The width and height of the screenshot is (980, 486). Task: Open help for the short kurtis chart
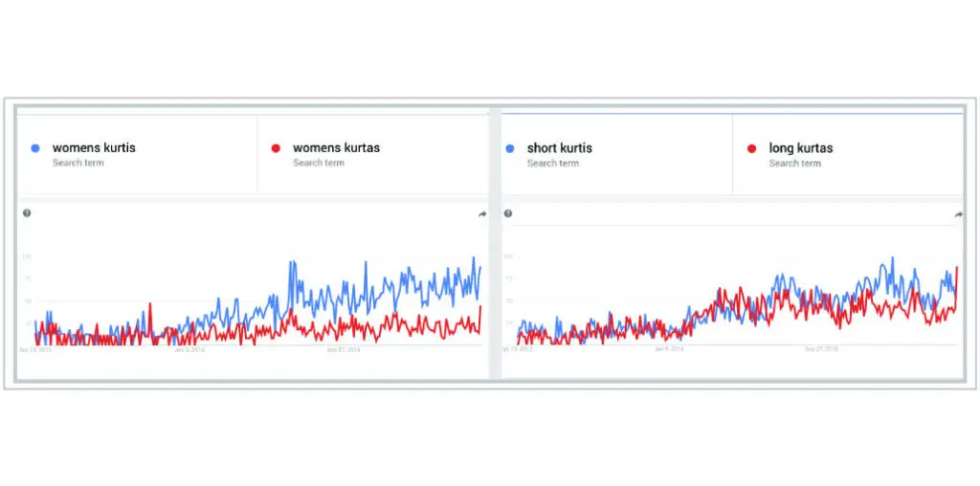[x=508, y=213]
